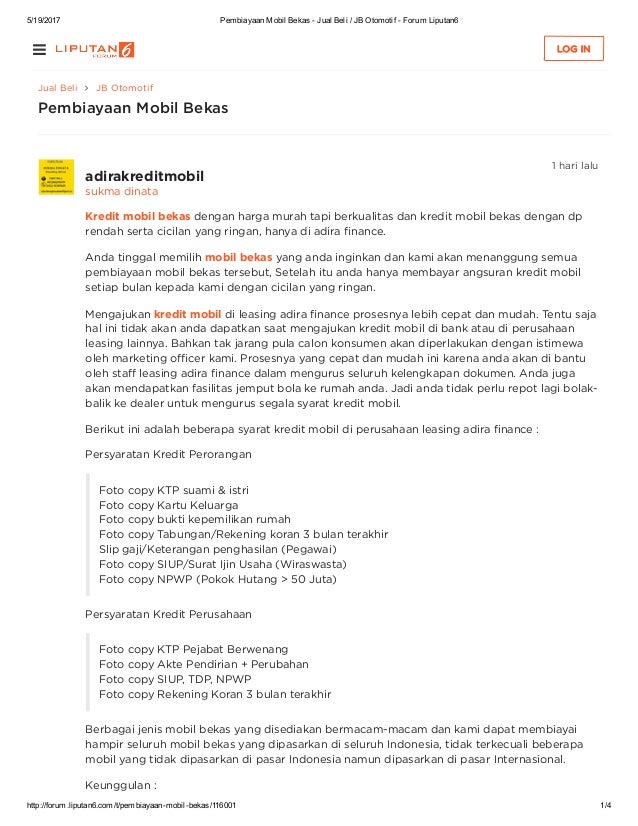Click sukma dinata subtitle link
The width and height of the screenshot is (638, 826).
(122, 191)
